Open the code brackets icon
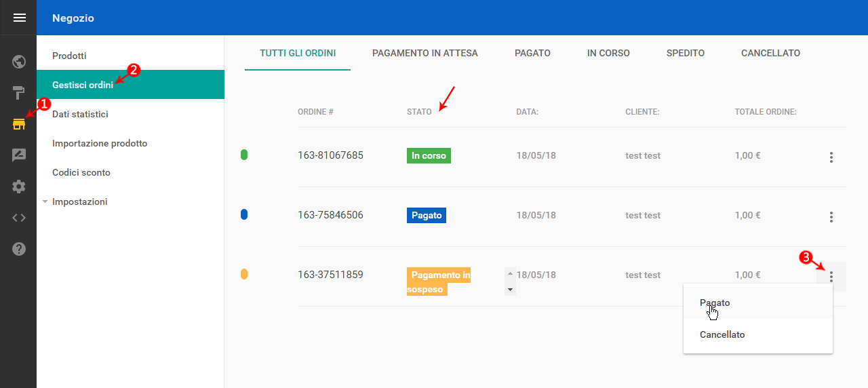The width and height of the screenshot is (868, 388). coord(19,218)
